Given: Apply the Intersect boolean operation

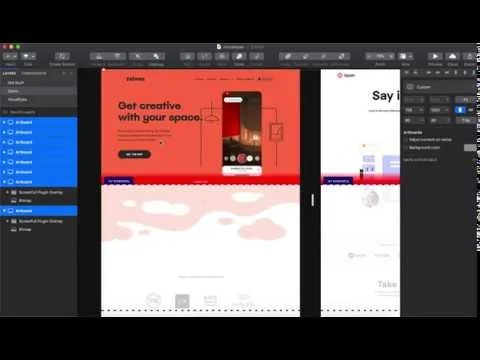Looking at the screenshot, I should (x=323, y=56).
